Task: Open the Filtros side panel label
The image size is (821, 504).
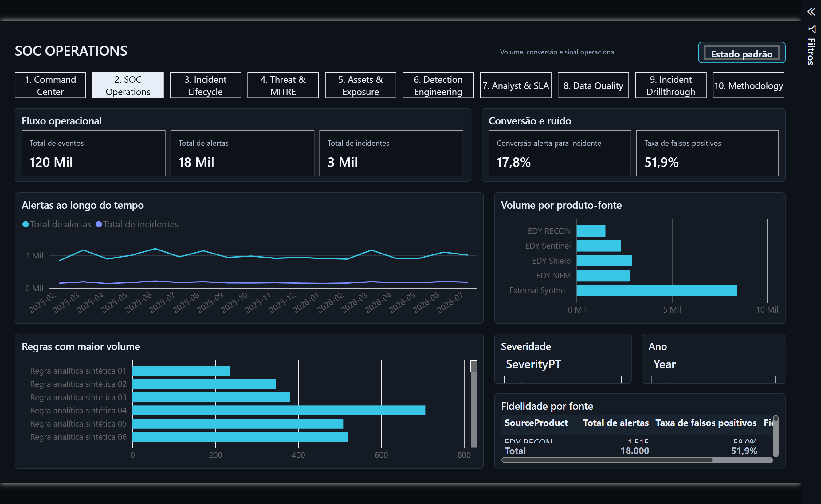Action: (811, 52)
